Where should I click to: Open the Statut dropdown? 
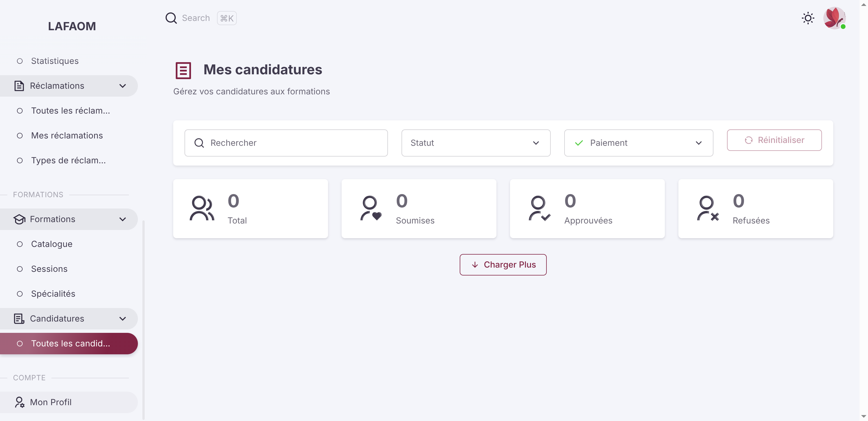476,143
